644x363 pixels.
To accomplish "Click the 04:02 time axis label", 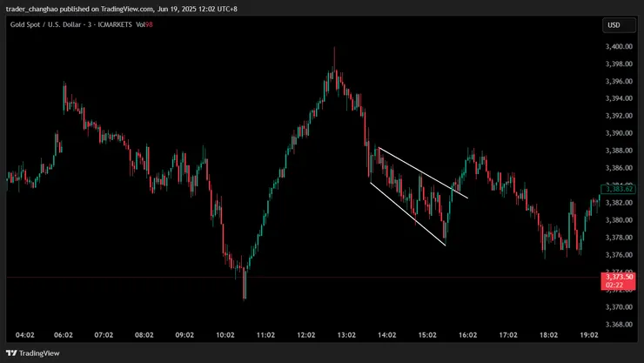I will 24,335.
